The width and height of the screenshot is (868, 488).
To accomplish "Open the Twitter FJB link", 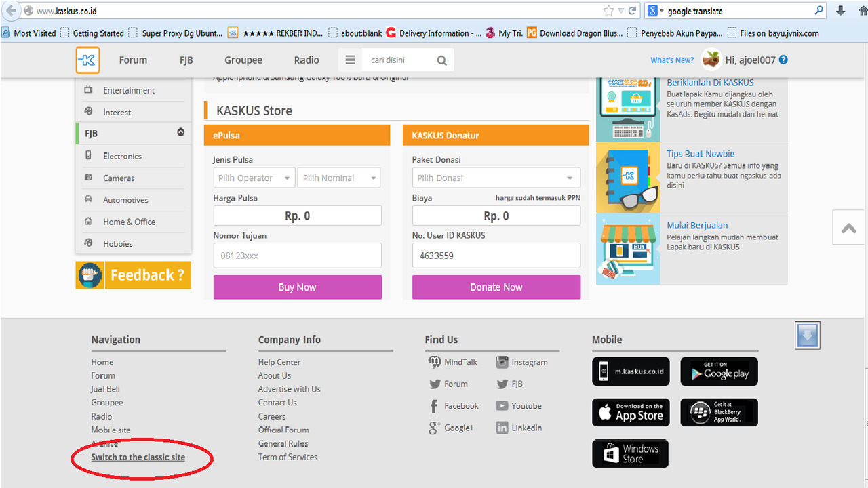I will pos(509,384).
